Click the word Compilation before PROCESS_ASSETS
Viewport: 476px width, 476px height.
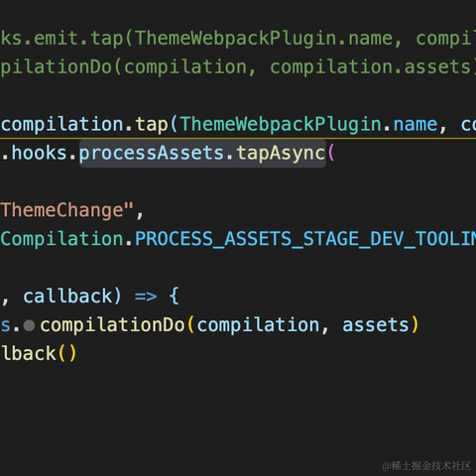pos(61,239)
